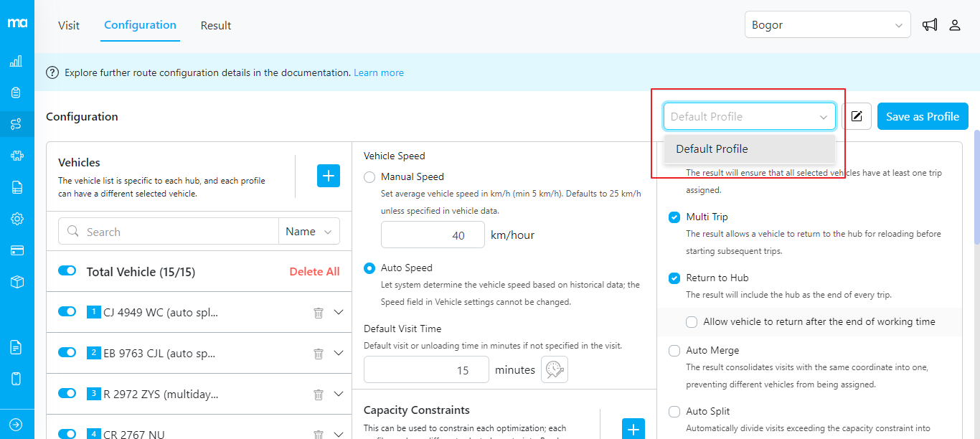Enable the Auto Merge checkbox
Image resolution: width=980 pixels, height=439 pixels.
[674, 351]
